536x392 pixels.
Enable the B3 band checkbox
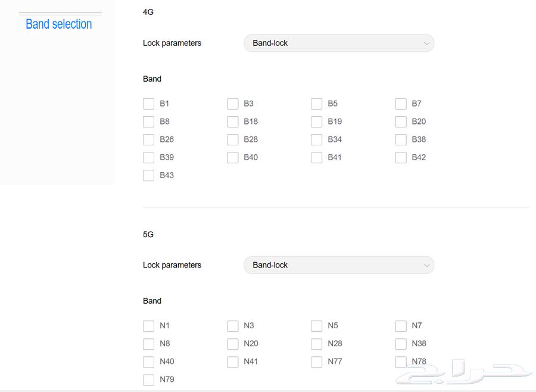click(232, 104)
